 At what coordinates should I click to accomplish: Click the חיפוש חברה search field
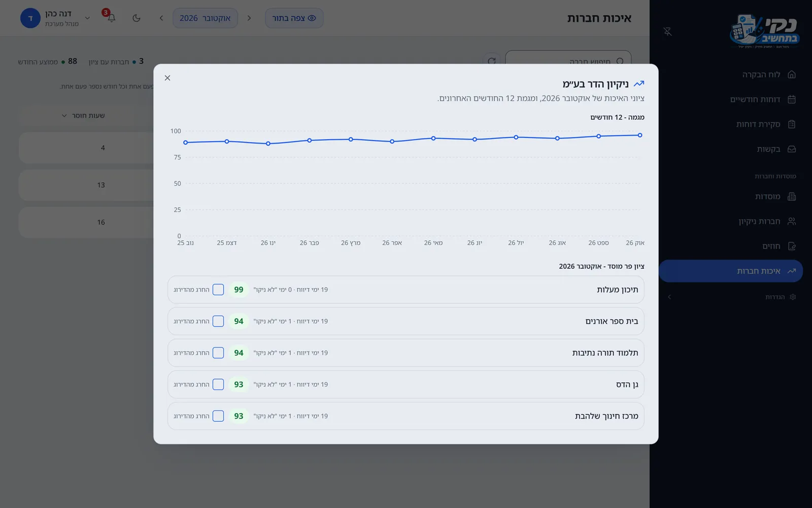click(568, 61)
